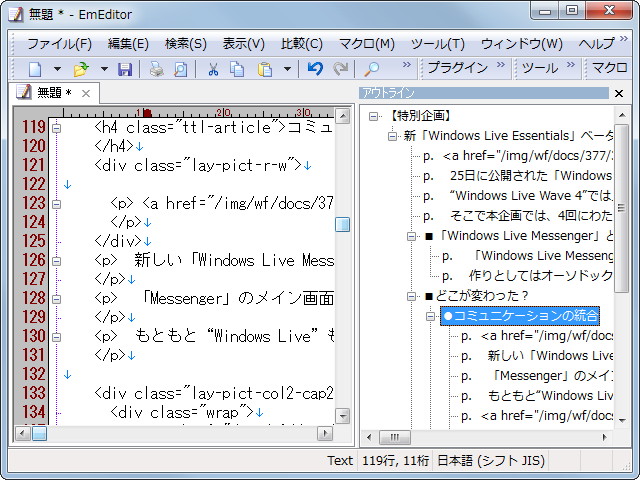The image size is (640, 480).
Task: Open the 表示(V) menu
Action: 244,44
